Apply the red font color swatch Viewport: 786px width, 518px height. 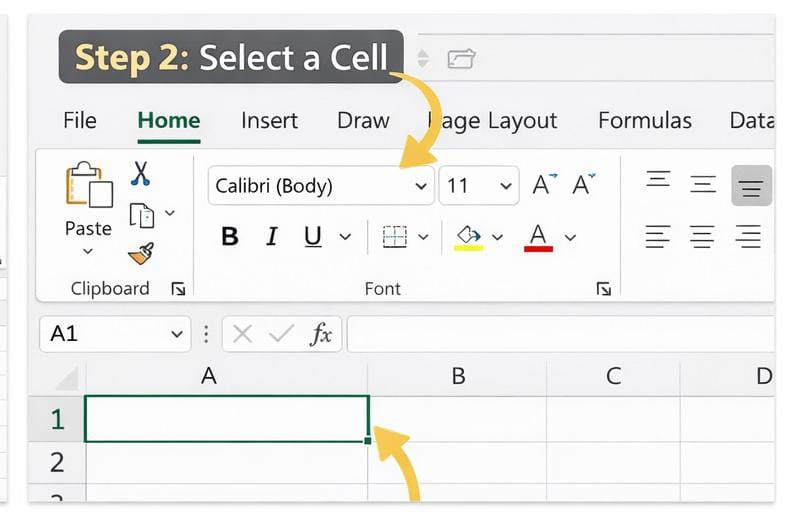tap(538, 238)
